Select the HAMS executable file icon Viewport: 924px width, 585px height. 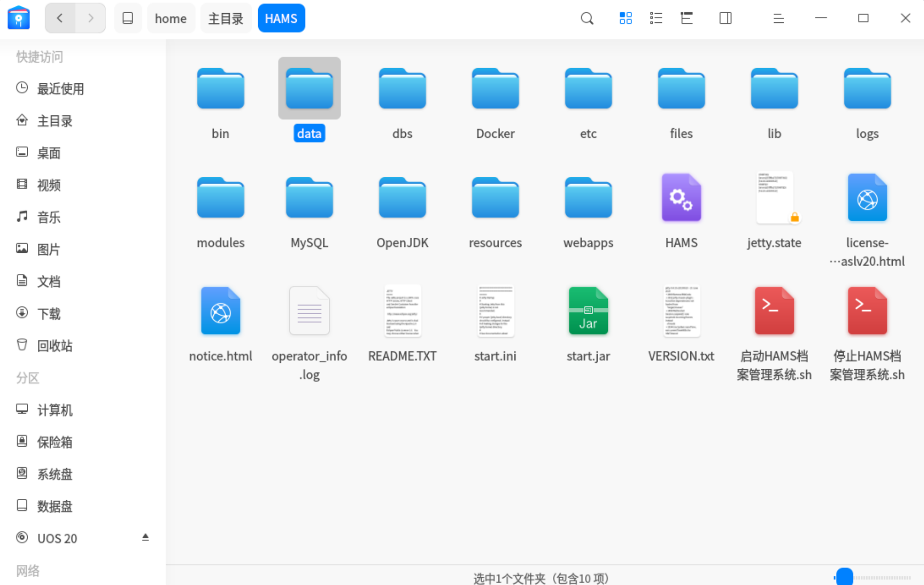click(681, 198)
